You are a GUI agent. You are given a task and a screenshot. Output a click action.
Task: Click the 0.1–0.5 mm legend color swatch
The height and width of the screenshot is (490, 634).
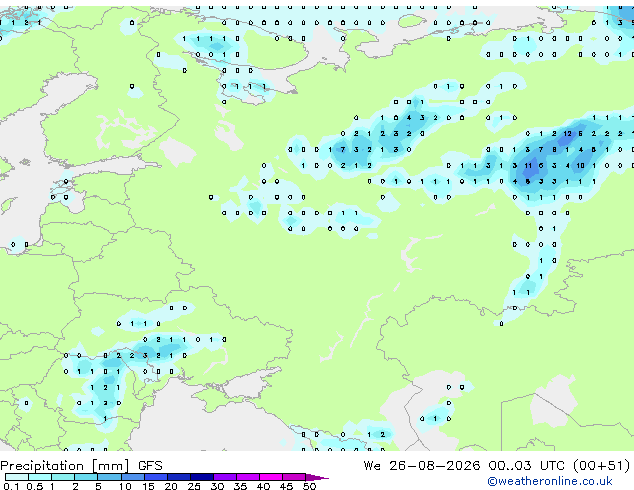click(x=17, y=477)
